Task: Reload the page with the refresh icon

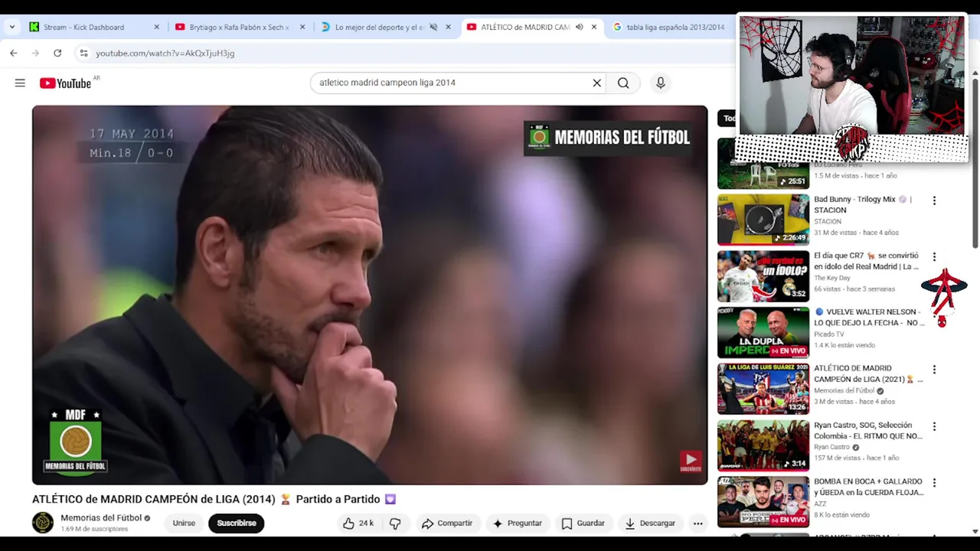Action: (x=57, y=53)
